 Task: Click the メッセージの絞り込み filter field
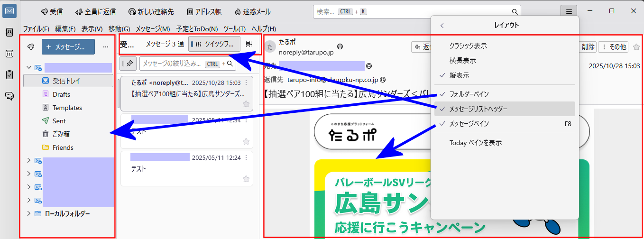coord(173,64)
